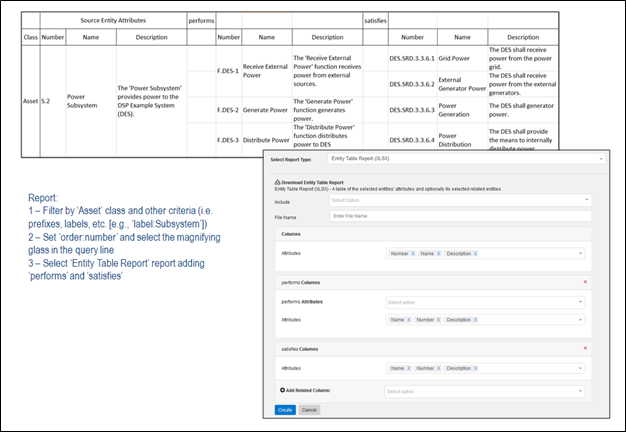Remove the Name tag in performs Columns Attributes
This screenshot has width=626, height=432.
pos(410,319)
